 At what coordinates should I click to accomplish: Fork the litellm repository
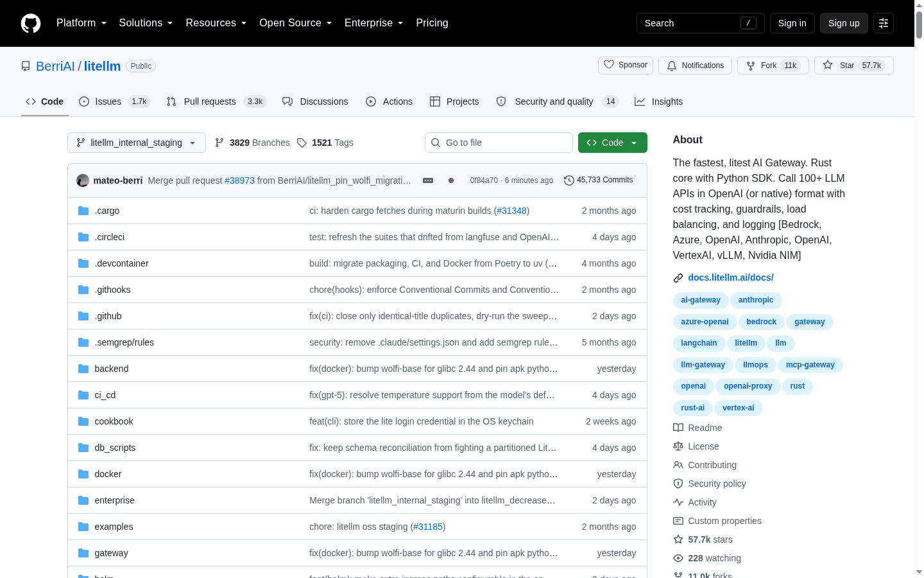[x=773, y=66]
